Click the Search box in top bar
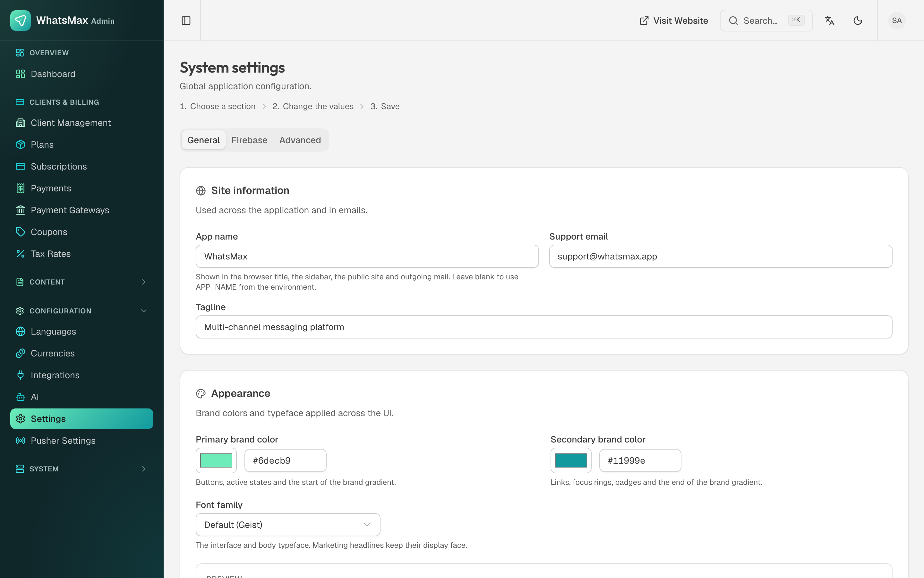924x578 pixels. point(766,21)
